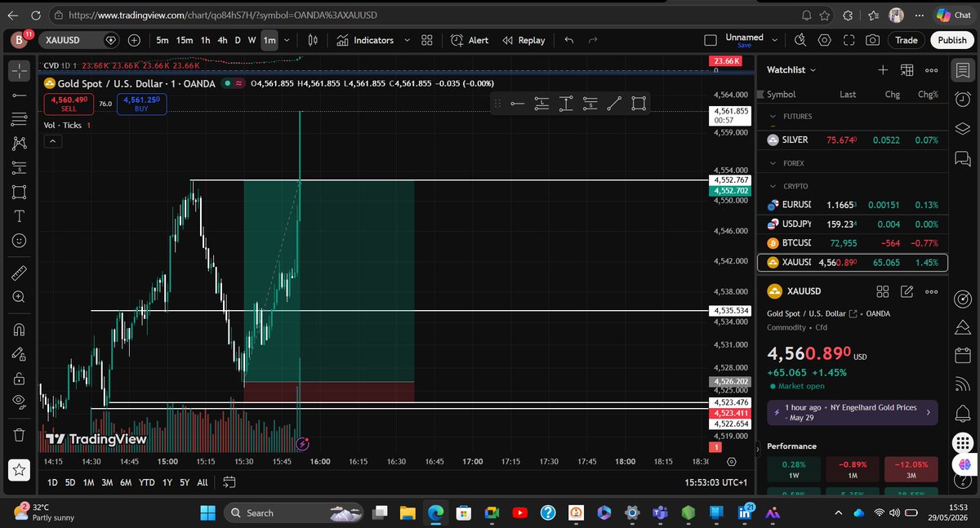Open the Indicators favorites dropdown chevron
The height and width of the screenshot is (528, 980).
point(408,40)
